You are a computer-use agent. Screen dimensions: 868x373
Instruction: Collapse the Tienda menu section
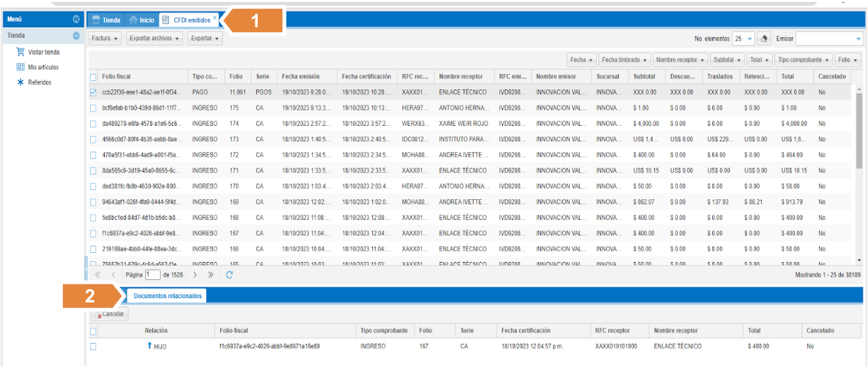76,36
